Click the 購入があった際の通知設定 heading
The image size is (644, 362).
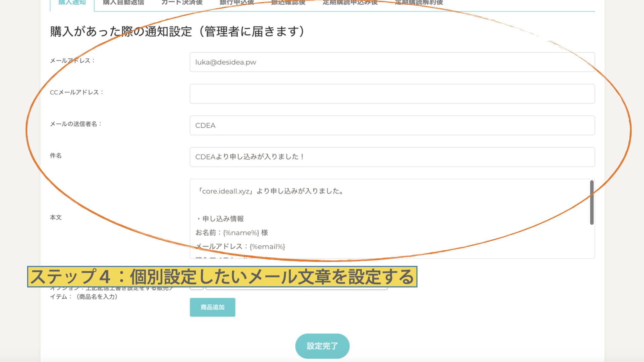coord(177,32)
